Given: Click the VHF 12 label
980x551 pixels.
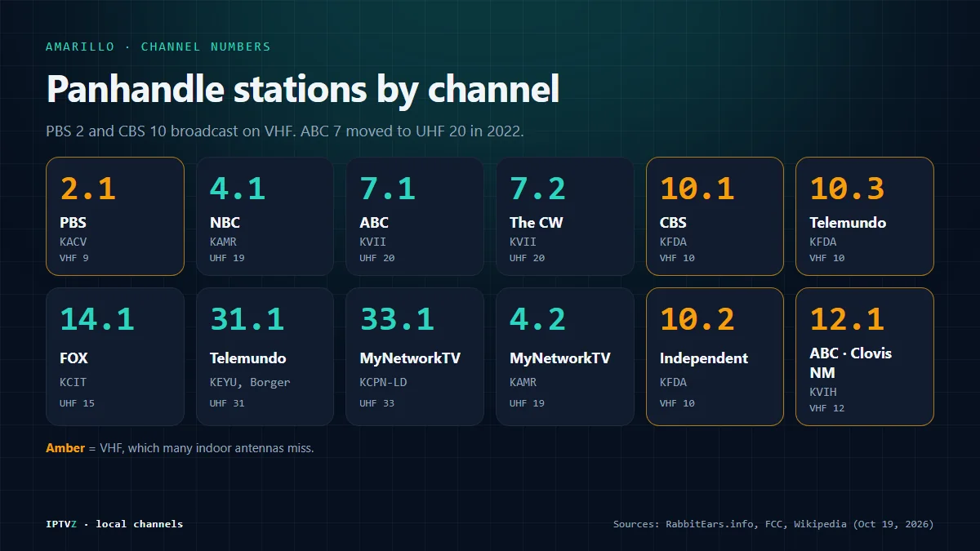Looking at the screenshot, I should tap(827, 408).
